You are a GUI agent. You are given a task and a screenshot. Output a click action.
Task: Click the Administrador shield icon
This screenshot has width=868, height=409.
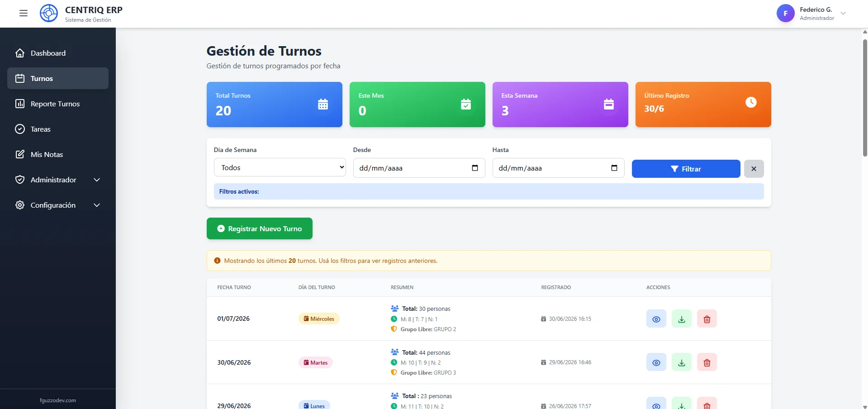tap(20, 180)
